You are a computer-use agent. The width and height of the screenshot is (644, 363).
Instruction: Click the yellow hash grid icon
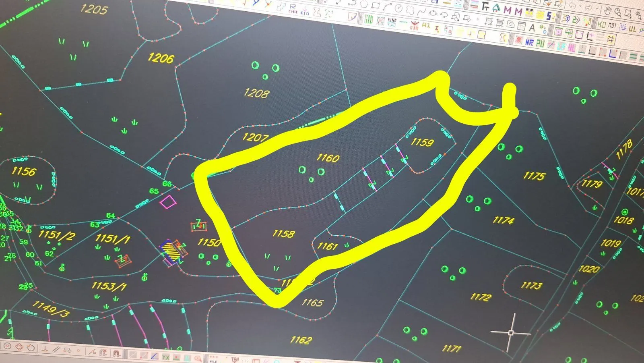tap(611, 39)
